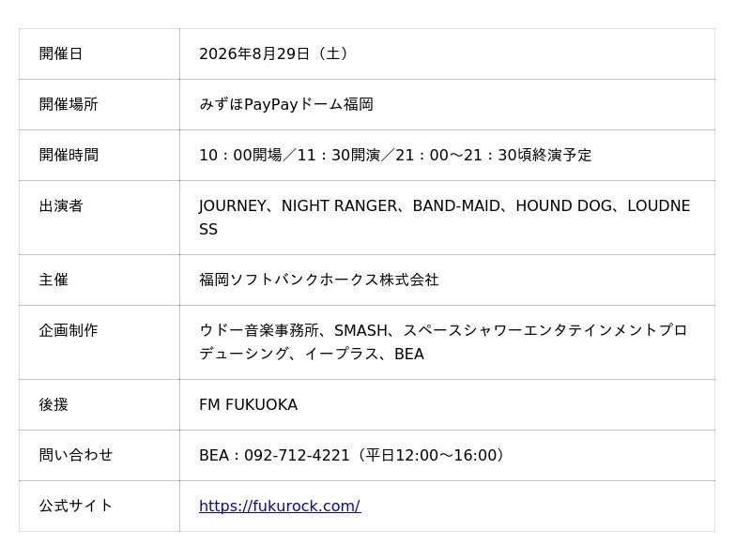
Task: Click the 公式サイト label cell
Action: pyautogui.click(x=100, y=506)
